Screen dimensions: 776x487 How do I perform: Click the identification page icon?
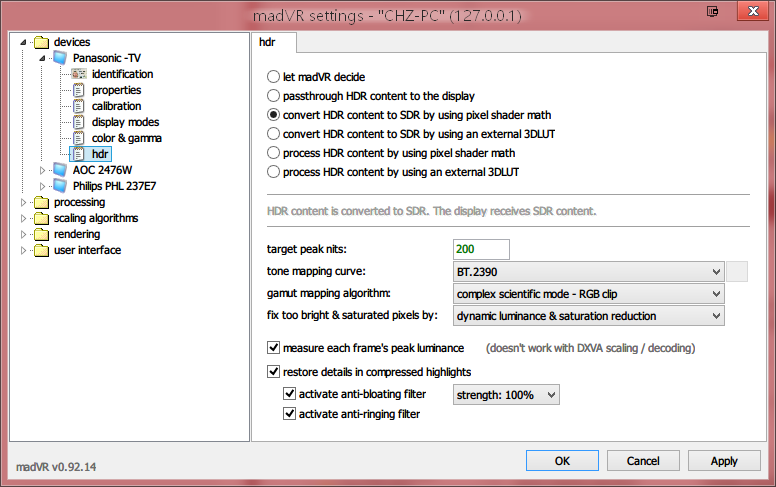(x=78, y=74)
